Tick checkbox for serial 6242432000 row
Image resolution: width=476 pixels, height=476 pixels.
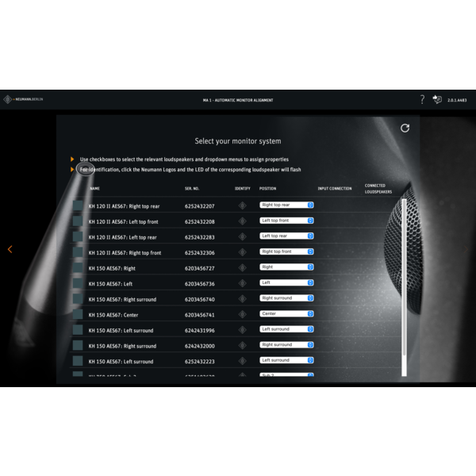78,345
